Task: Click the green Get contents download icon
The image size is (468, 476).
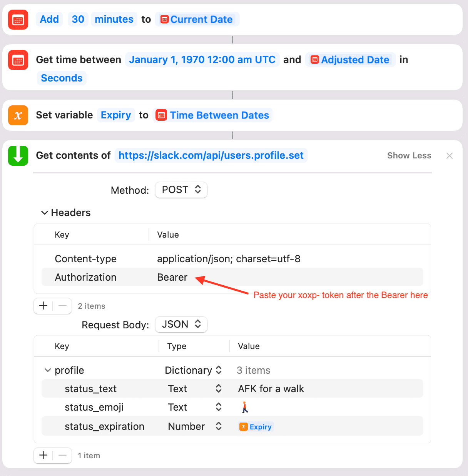Action: (x=18, y=156)
